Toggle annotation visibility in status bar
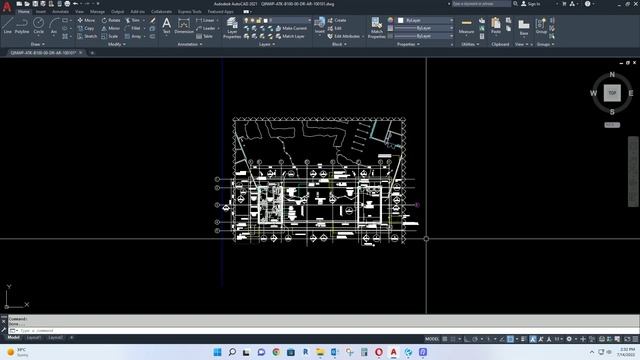 point(533,339)
